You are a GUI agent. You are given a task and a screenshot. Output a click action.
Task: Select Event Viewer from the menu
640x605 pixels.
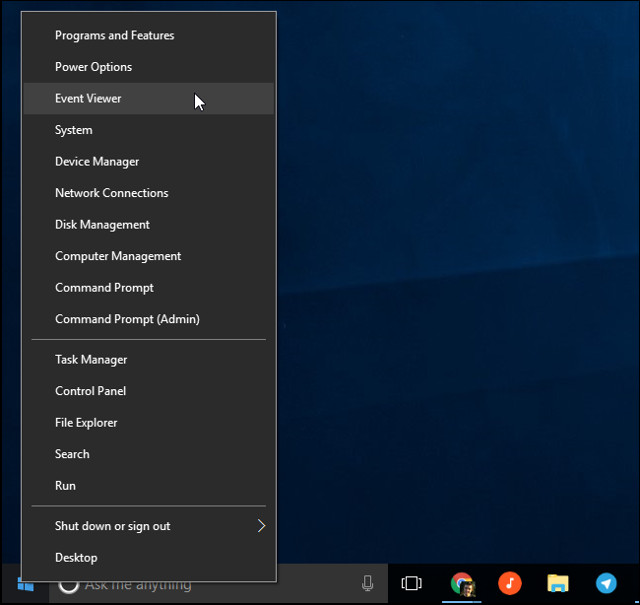pos(88,98)
